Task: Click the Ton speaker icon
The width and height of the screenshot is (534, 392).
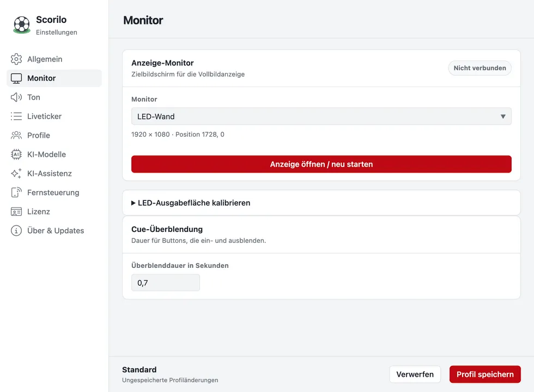Action: coord(16,97)
